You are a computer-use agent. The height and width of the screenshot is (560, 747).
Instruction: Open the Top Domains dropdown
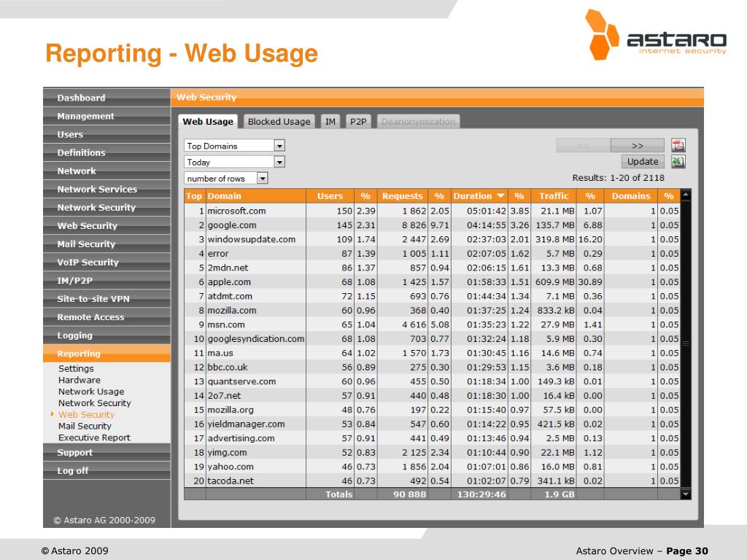click(234, 146)
